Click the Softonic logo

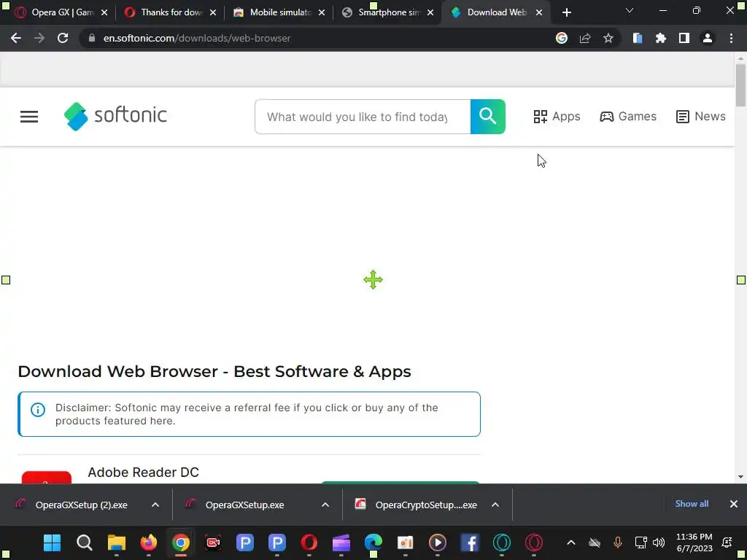(x=115, y=116)
